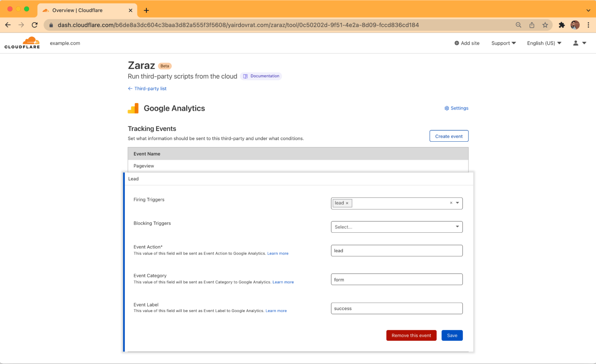Click the share page icon
The width and height of the screenshot is (596, 364).
coord(532,25)
